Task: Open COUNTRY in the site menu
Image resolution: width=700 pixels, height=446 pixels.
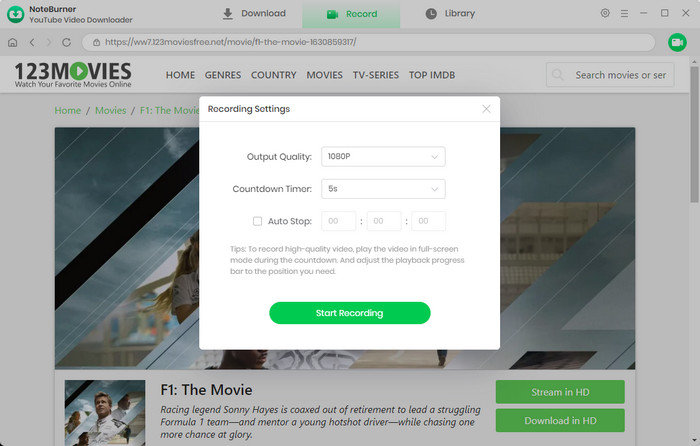Action: (x=274, y=75)
